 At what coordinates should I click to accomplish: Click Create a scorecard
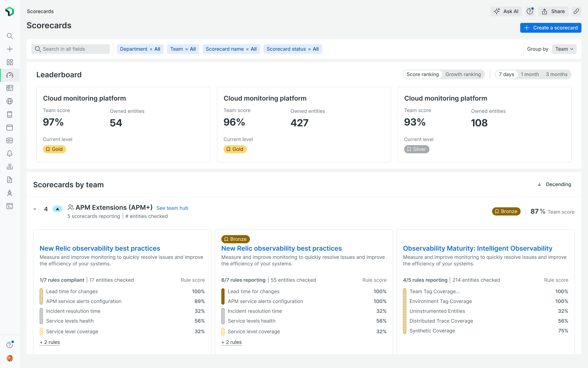tap(551, 28)
